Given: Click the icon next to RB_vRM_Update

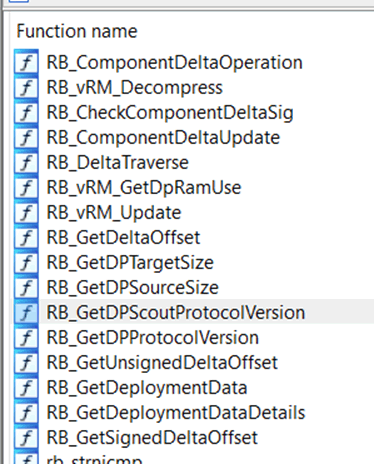Looking at the screenshot, I should point(26,212).
